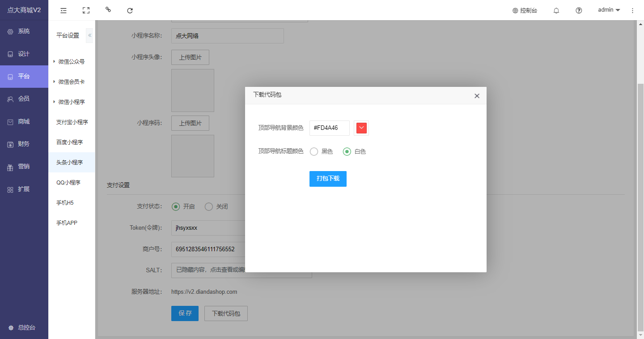
Task: Select 白色 for navigation title color
Action: [347, 152]
